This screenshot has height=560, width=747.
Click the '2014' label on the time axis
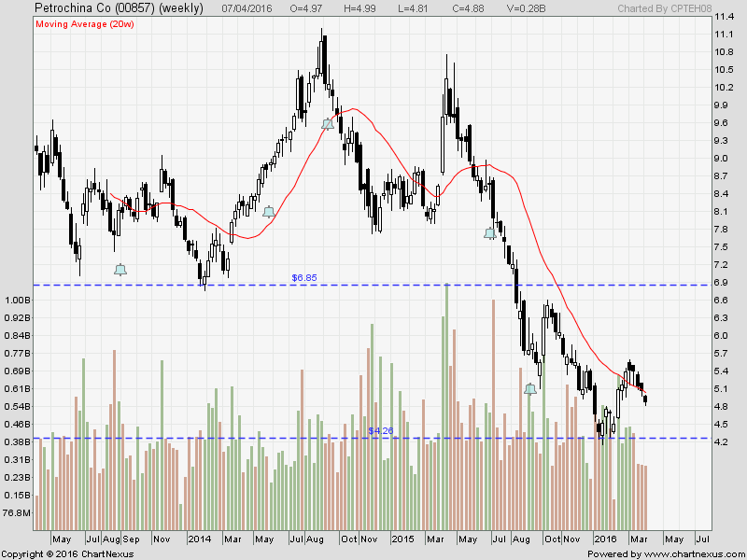(x=199, y=539)
